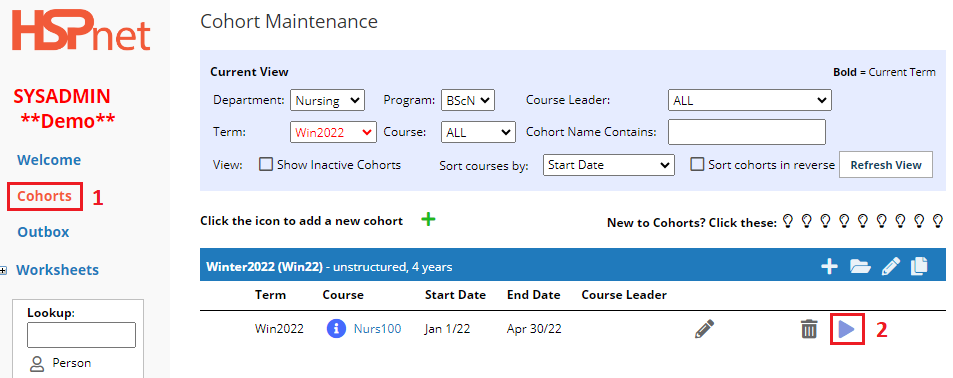Open the Sort courses by dropdown
953x378 pixels.
click(x=608, y=165)
